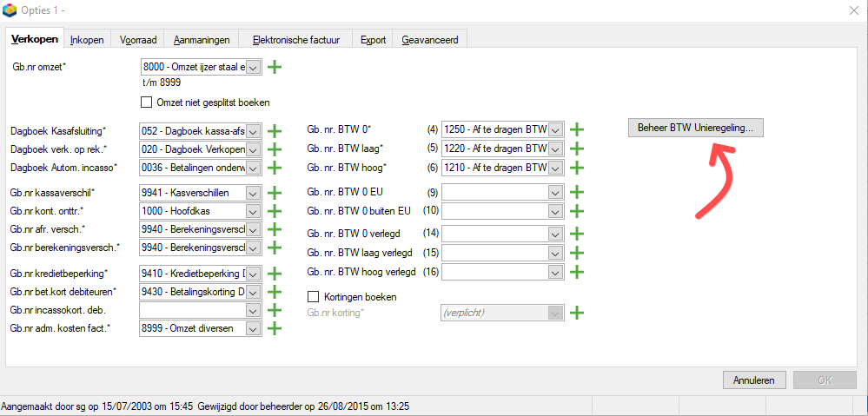Image resolution: width=868 pixels, height=416 pixels.
Task: Expand the 1220 - Af te dragen BTW dropdown
Action: coord(556,149)
